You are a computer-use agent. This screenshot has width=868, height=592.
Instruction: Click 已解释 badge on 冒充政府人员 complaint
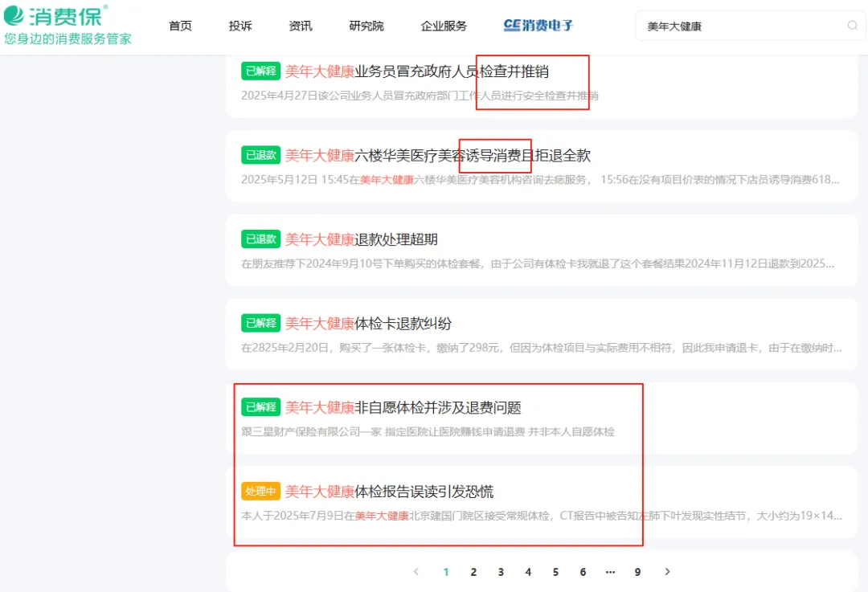(260, 71)
